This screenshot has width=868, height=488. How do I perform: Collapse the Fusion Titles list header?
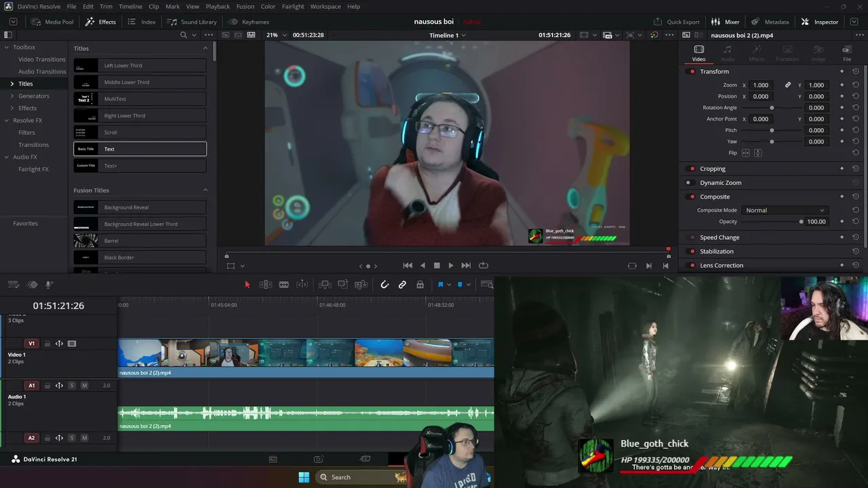click(205, 190)
